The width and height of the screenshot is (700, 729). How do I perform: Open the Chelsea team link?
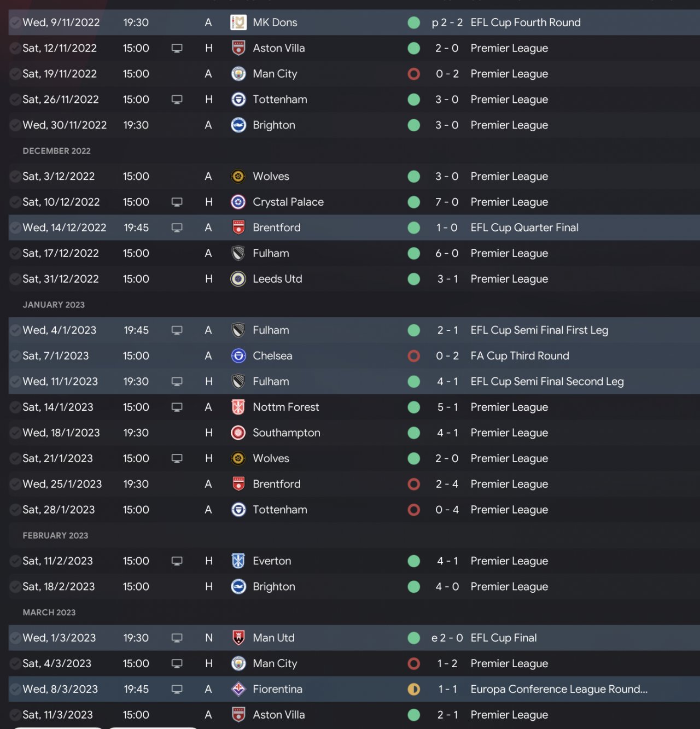click(272, 356)
